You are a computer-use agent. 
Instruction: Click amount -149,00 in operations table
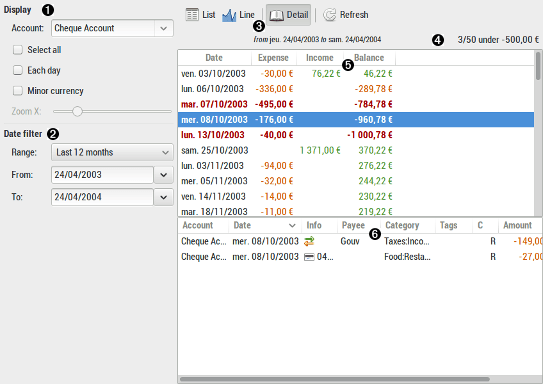(x=528, y=241)
